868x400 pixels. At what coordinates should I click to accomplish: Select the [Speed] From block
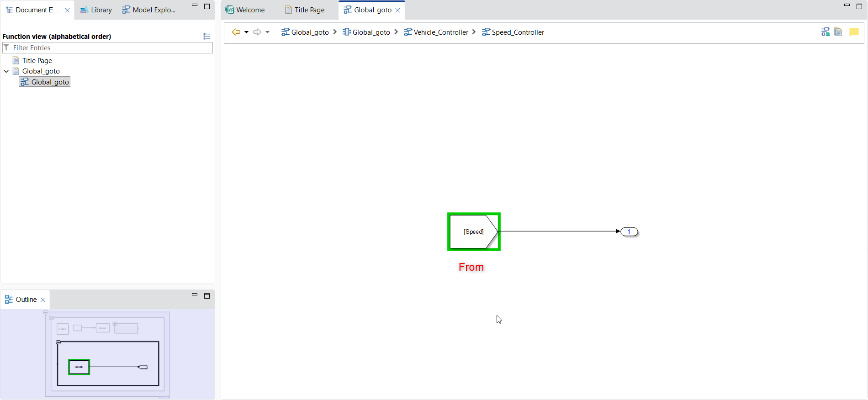[x=474, y=232]
